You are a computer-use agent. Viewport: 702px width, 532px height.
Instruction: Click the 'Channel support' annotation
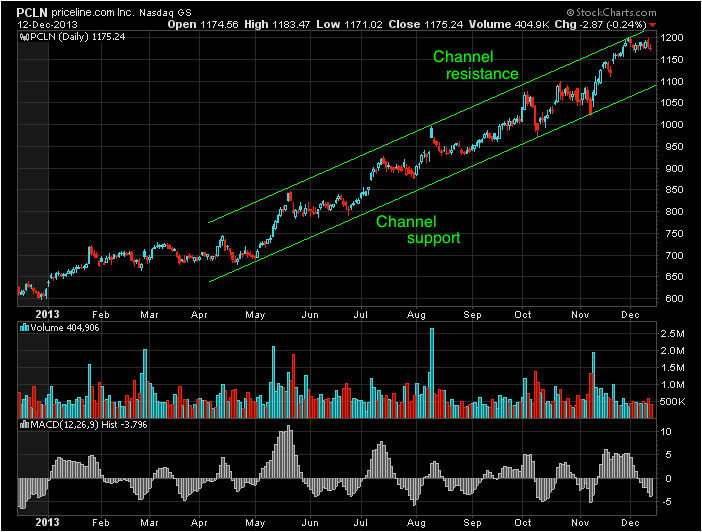[418, 229]
